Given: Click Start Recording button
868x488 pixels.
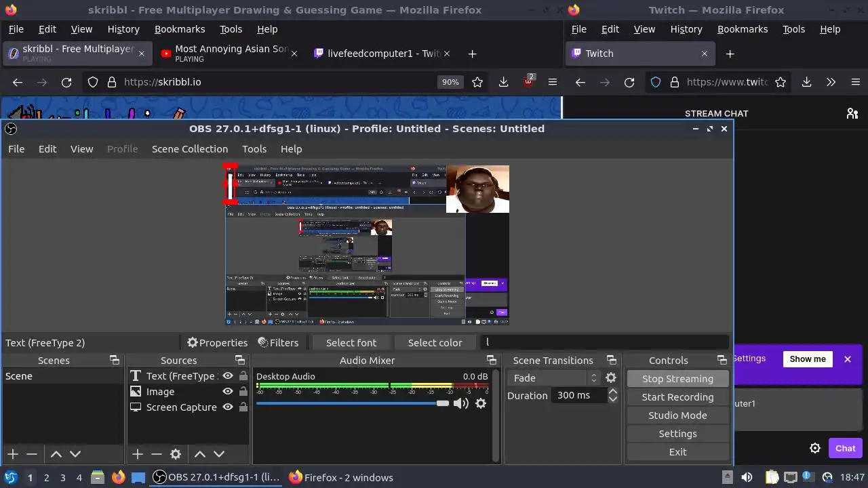Looking at the screenshot, I should [677, 397].
